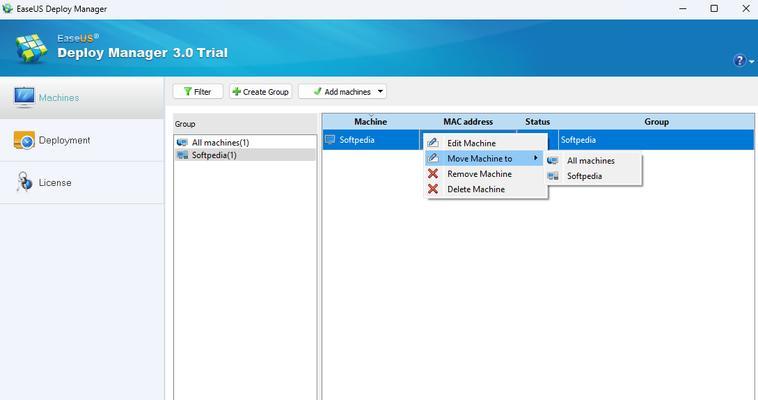The width and height of the screenshot is (758, 400).
Task: Maximize the Deploy Manager window
Action: click(714, 9)
